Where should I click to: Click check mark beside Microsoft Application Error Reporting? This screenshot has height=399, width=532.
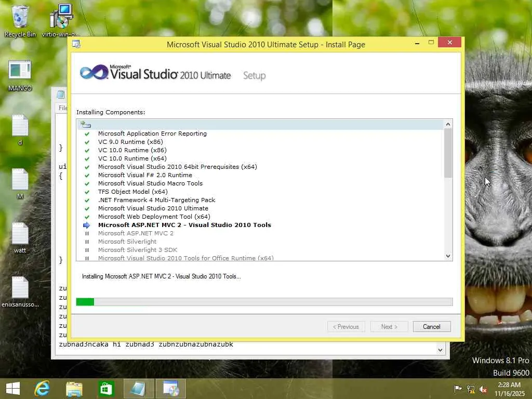(x=87, y=134)
